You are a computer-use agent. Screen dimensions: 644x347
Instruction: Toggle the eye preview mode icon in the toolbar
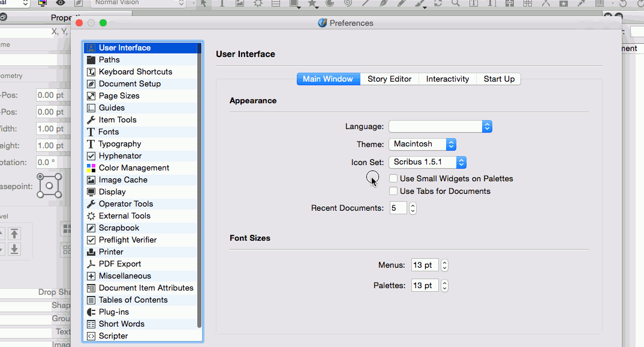click(60, 4)
